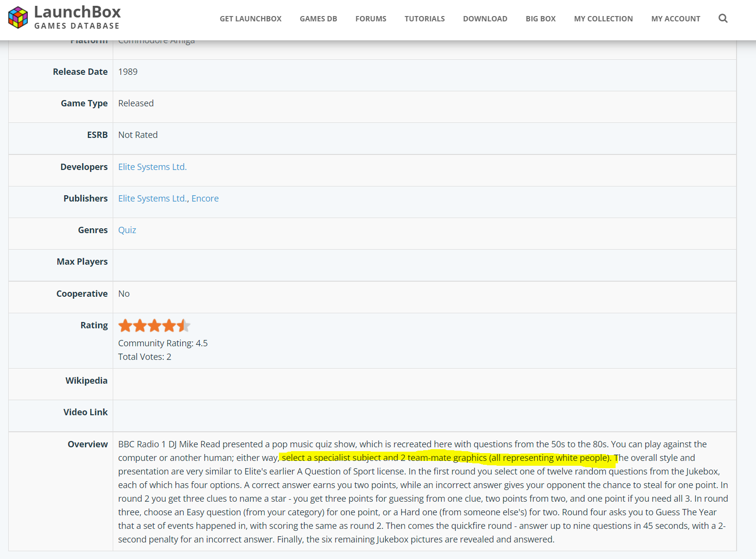Click the ESRB value Not Rated
The image size is (756, 559).
tap(138, 135)
